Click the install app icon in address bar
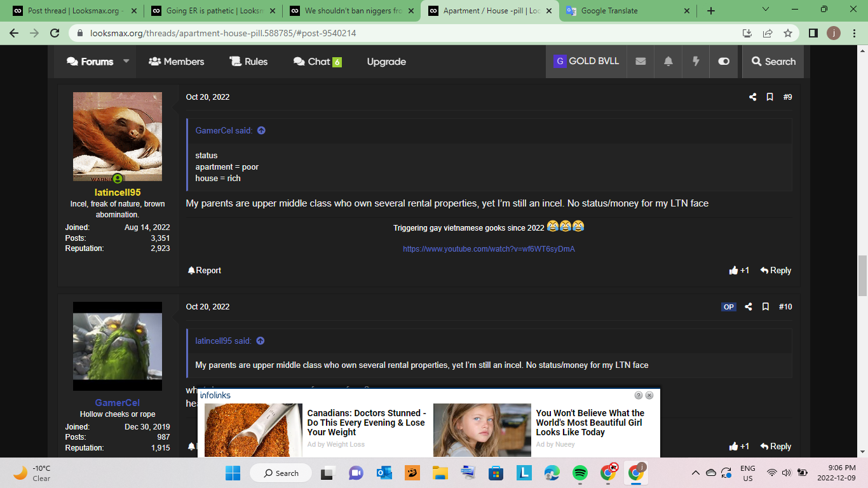The width and height of the screenshot is (868, 488). point(747,33)
